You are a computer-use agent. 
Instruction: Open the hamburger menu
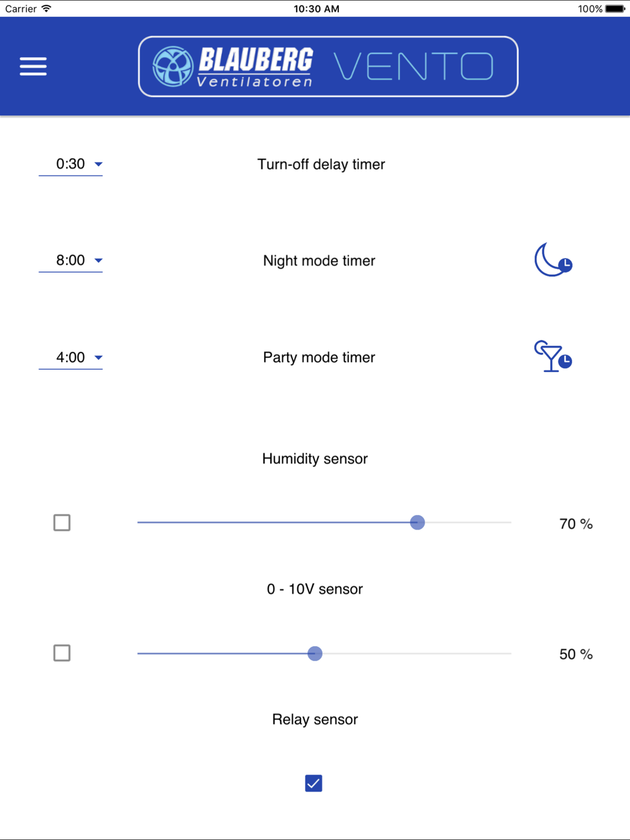click(x=33, y=66)
